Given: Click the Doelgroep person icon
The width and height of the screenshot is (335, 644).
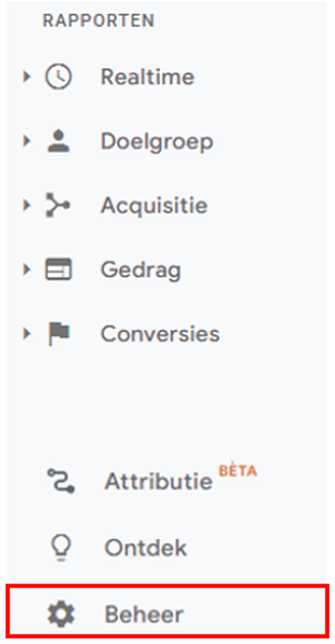Looking at the screenshot, I should (x=58, y=141).
